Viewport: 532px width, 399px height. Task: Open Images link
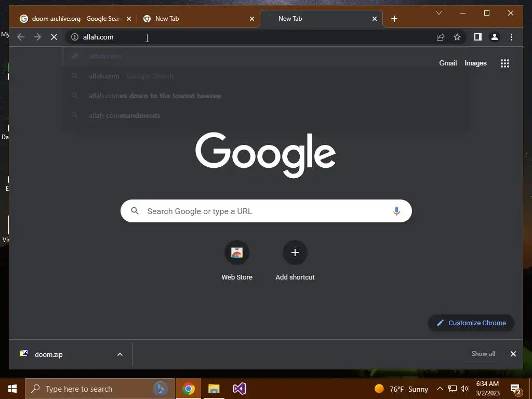pyautogui.click(x=475, y=63)
